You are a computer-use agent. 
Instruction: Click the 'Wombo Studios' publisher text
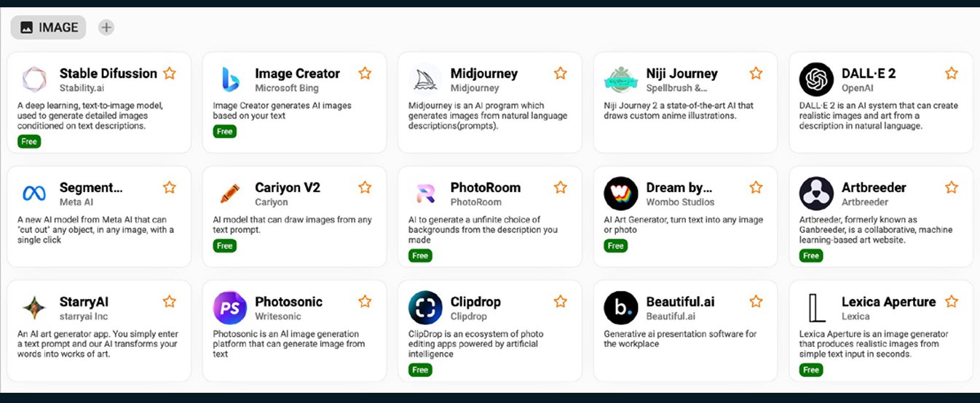point(680,202)
